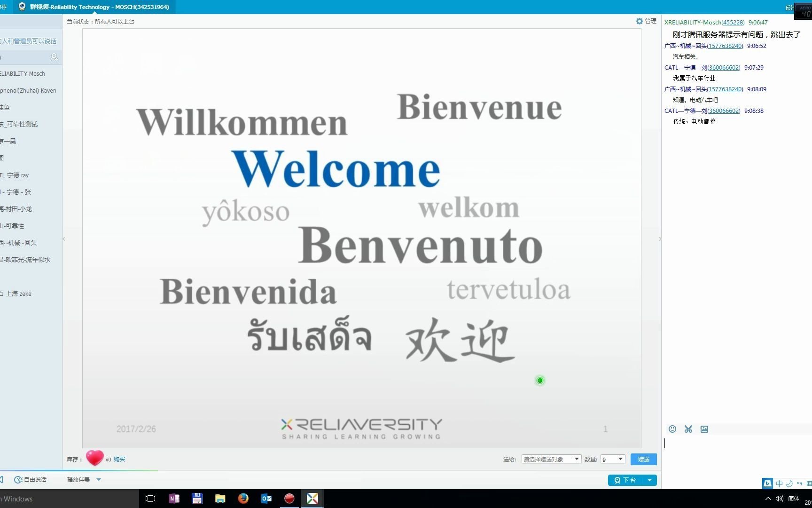Open File Explorer from the taskbar

pos(220,499)
